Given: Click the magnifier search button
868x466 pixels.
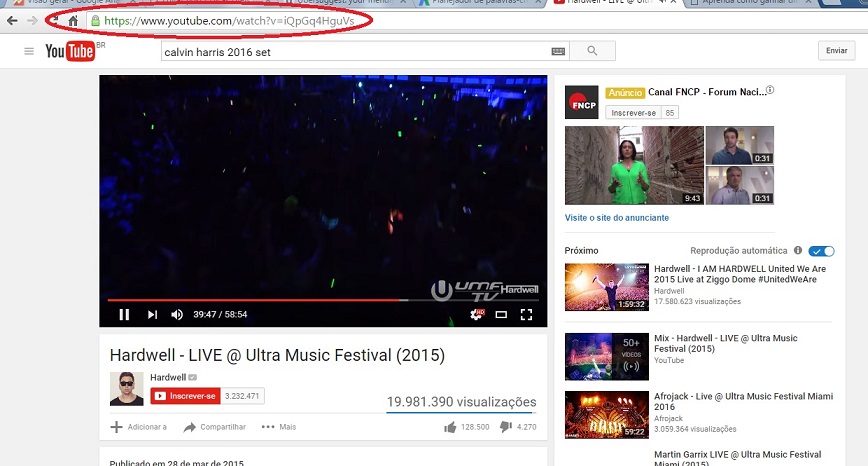Looking at the screenshot, I should pyautogui.click(x=592, y=51).
